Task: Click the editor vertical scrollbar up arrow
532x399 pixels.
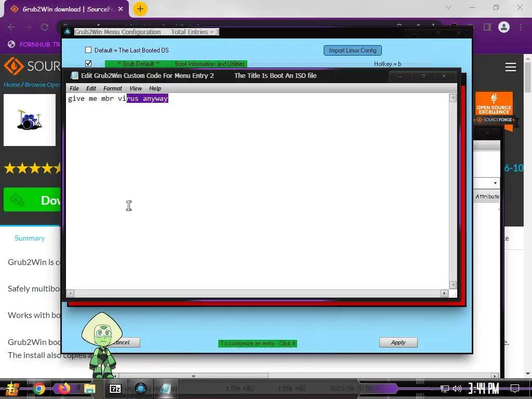Action: click(453, 98)
